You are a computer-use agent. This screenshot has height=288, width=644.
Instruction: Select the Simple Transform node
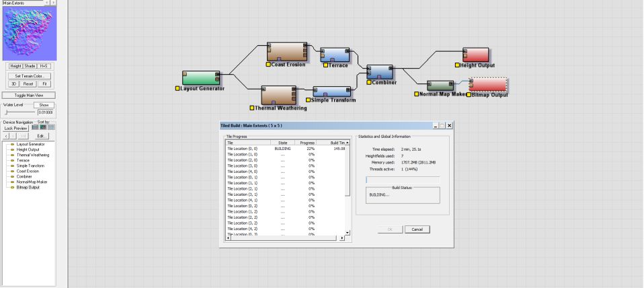332,92
